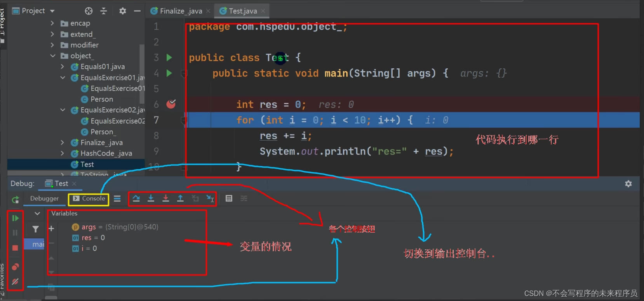This screenshot has height=301, width=644.
Task: Click the filter icon in frames panel
Action: tap(35, 229)
